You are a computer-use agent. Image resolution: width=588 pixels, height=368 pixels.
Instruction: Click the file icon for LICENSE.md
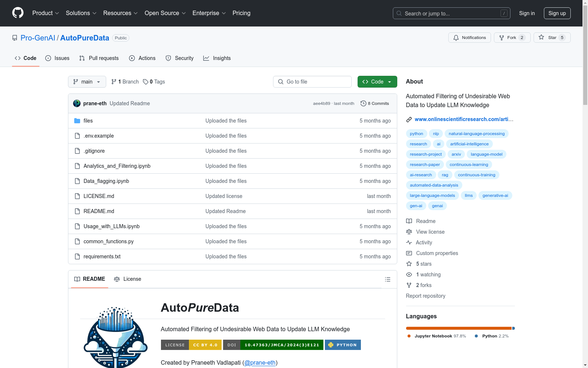(x=77, y=196)
